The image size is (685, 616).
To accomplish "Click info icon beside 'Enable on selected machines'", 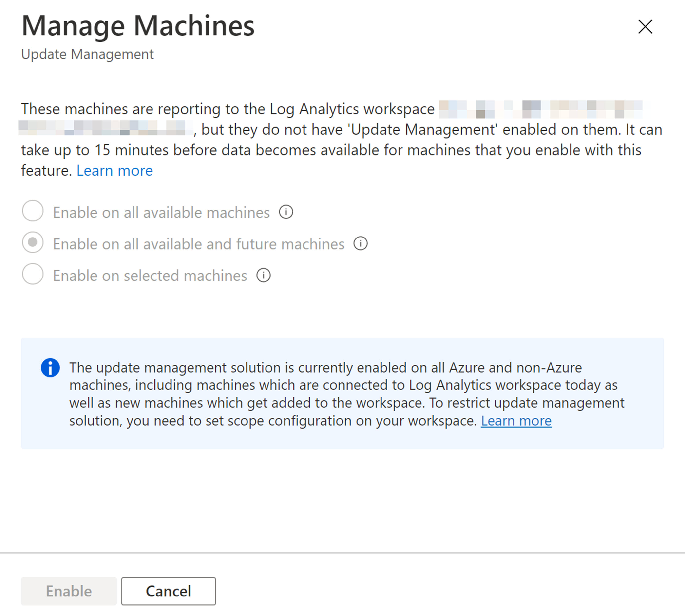I will 263,275.
